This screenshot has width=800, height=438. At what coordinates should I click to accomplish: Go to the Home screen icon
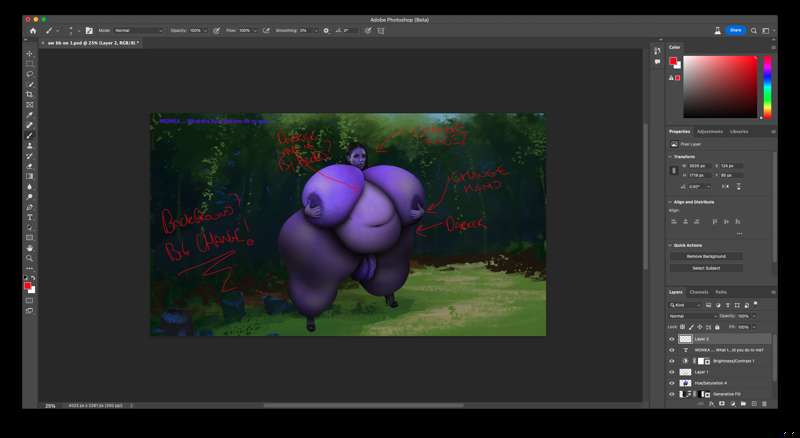coord(33,31)
